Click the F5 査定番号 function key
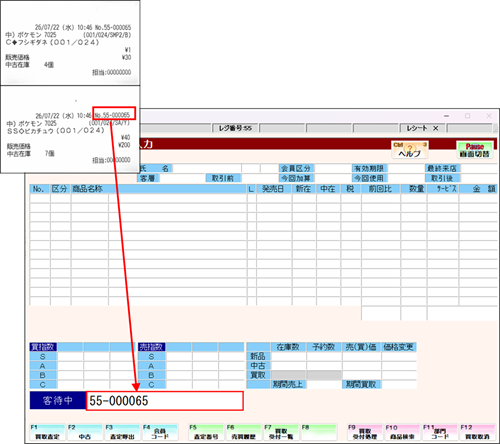The image size is (500, 444). 206,432
